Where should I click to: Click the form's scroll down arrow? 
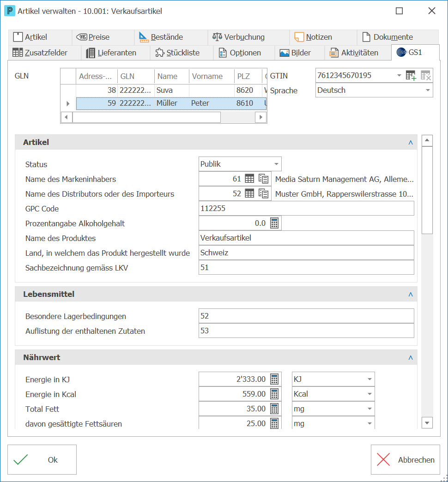click(427, 422)
